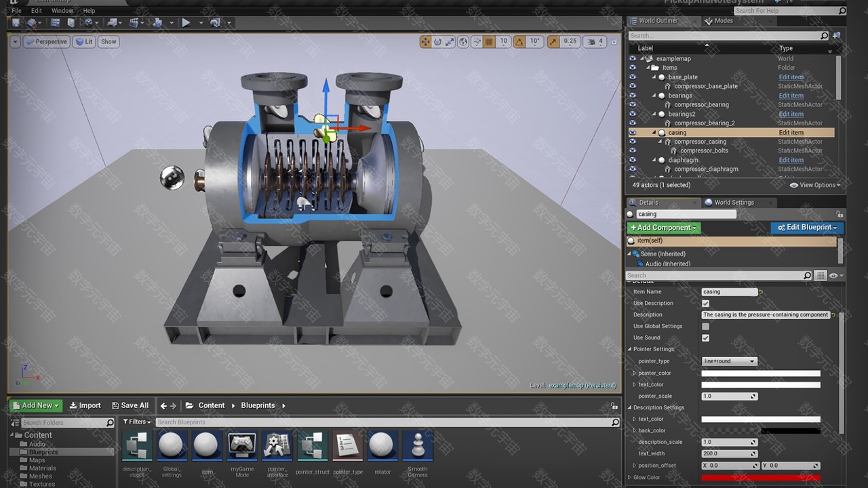Switch to the World Settings tab
This screenshot has height=488, width=868.
(733, 203)
